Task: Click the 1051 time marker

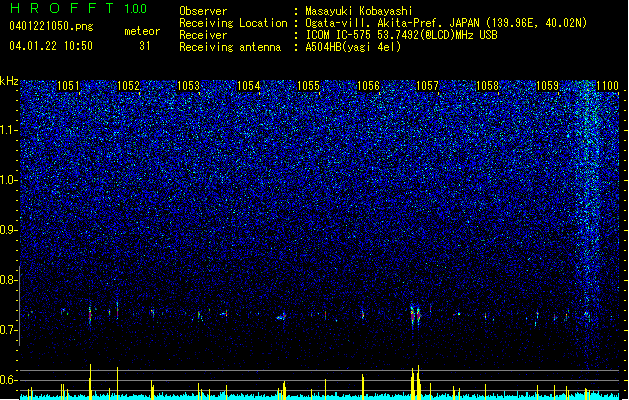Action: point(68,86)
